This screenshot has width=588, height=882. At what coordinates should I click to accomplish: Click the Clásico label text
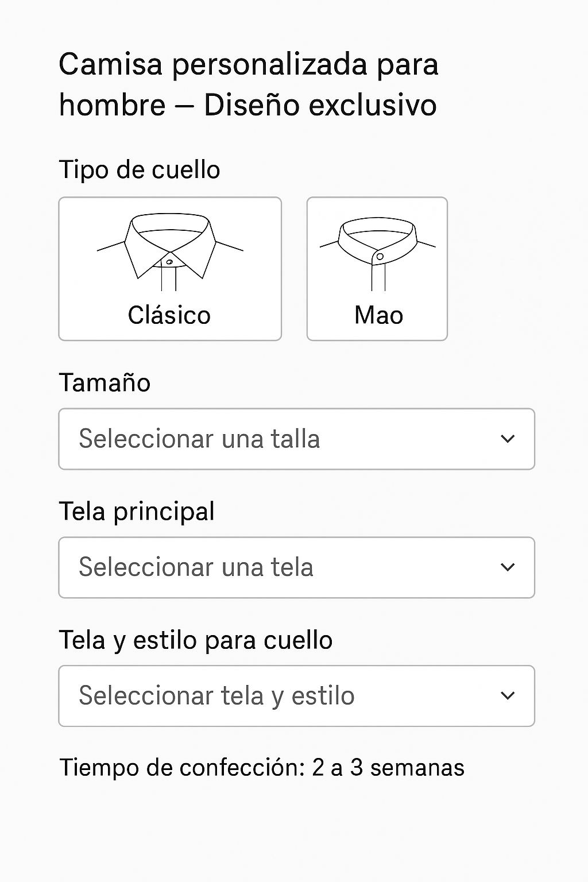click(x=169, y=315)
